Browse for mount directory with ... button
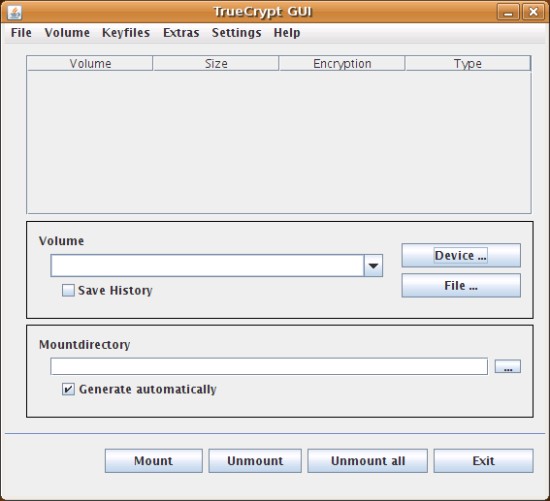Image resolution: width=550 pixels, height=501 pixels. 508,367
